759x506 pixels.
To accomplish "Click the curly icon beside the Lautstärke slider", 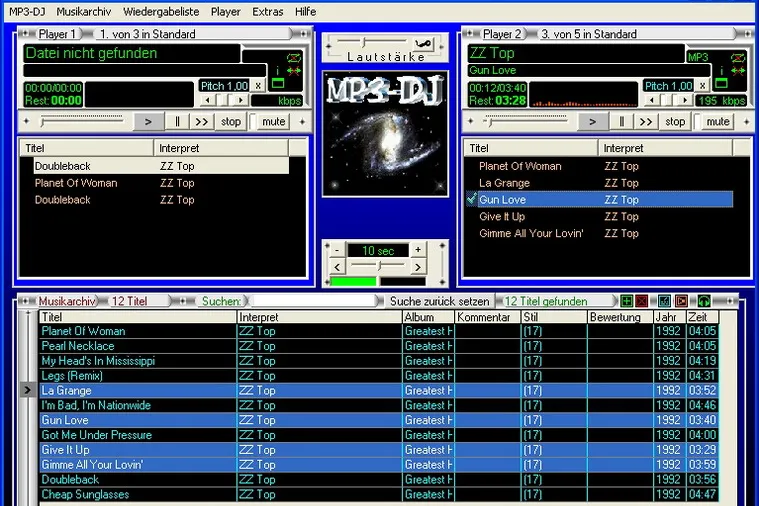I will [x=423, y=44].
